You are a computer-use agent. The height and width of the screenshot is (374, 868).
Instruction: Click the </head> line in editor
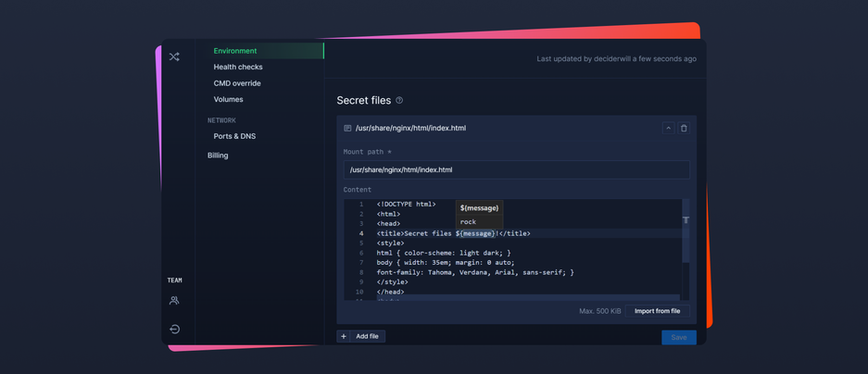pyautogui.click(x=390, y=292)
